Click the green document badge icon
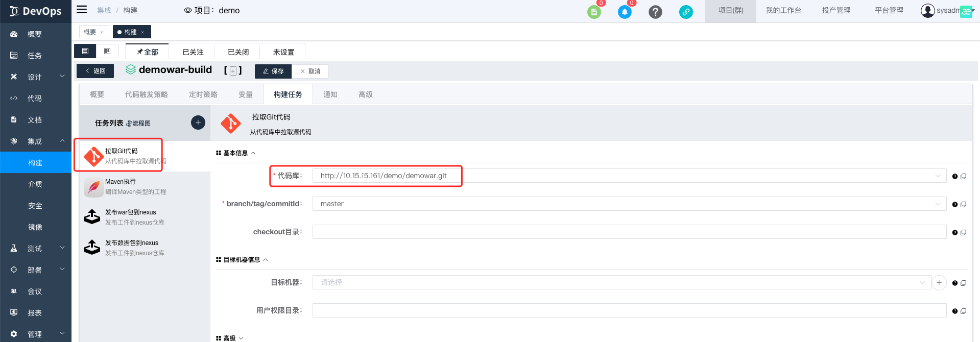 pyautogui.click(x=594, y=12)
